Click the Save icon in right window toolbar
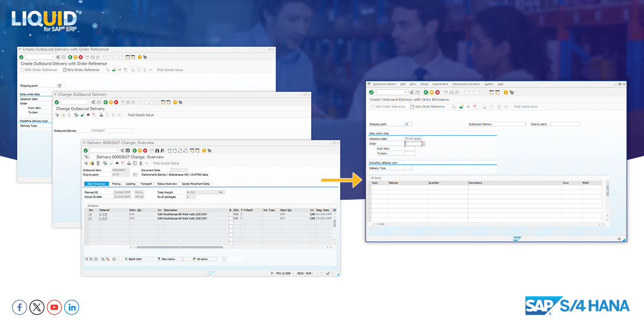644x322 pixels. [418, 92]
